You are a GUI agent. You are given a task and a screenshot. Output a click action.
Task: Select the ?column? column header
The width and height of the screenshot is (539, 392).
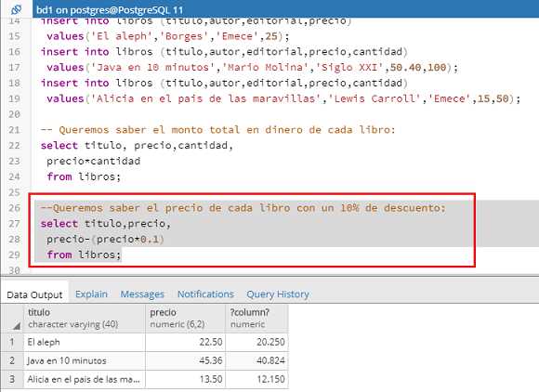pos(256,318)
